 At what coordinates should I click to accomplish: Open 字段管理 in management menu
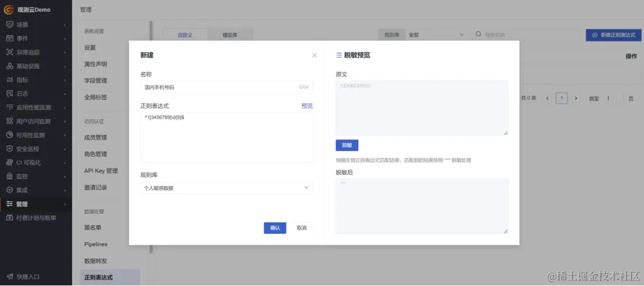tap(95, 81)
